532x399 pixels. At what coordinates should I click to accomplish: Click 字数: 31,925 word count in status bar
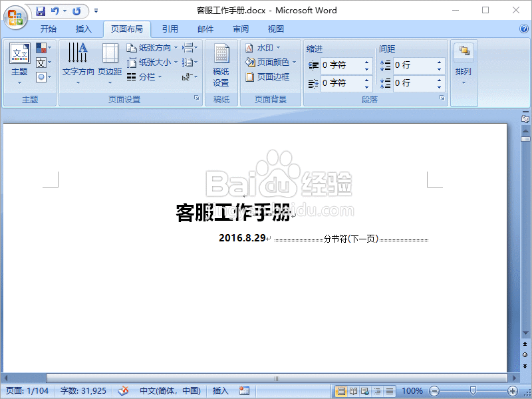click(83, 391)
